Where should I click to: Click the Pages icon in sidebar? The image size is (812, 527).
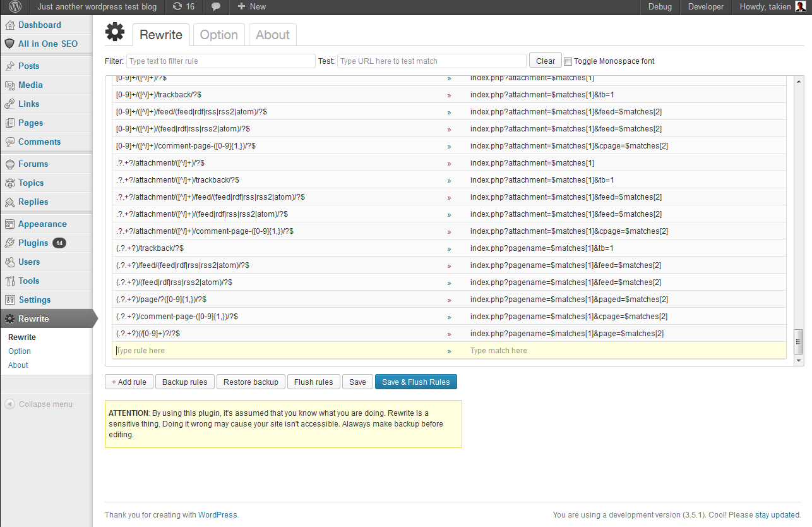9,123
